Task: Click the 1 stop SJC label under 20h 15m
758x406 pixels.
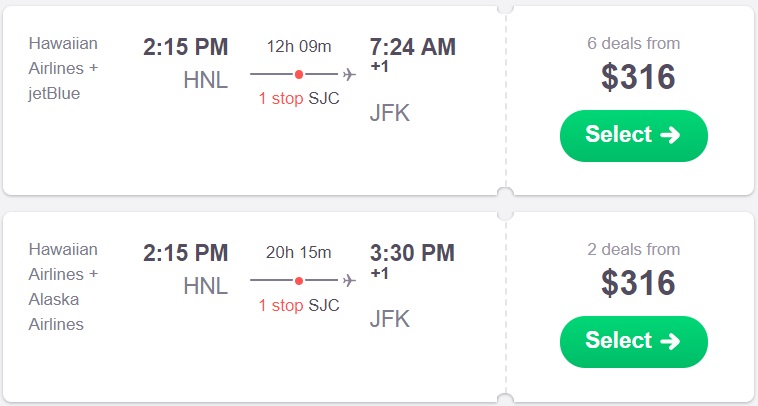Action: [x=298, y=305]
